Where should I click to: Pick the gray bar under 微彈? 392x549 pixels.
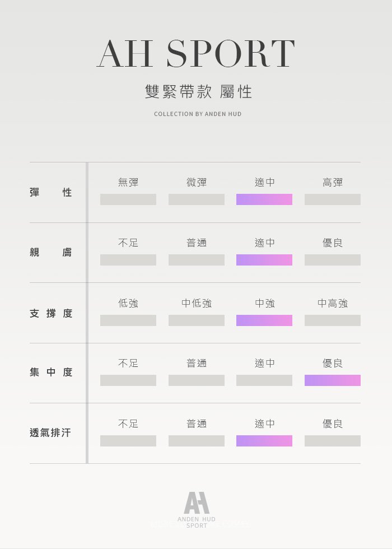[x=197, y=199]
